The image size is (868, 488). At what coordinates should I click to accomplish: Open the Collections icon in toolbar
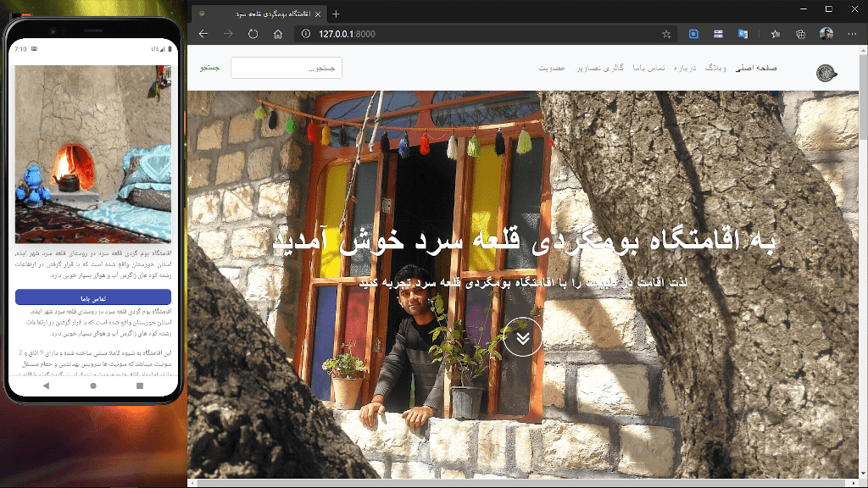tap(800, 34)
